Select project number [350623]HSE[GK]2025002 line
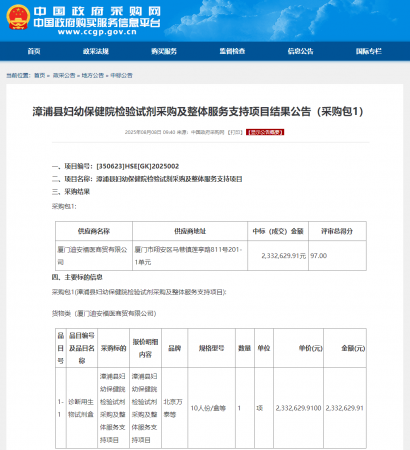410x450 pixels. tap(115, 166)
